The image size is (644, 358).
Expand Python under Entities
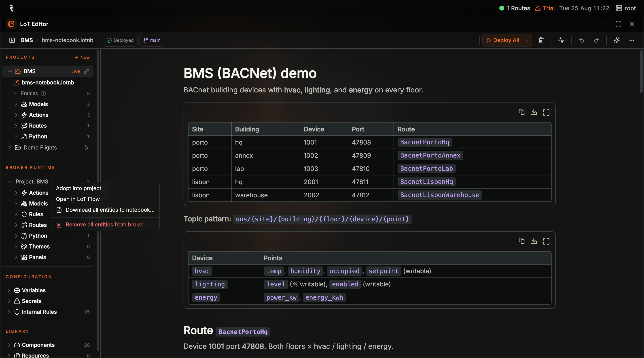16,136
